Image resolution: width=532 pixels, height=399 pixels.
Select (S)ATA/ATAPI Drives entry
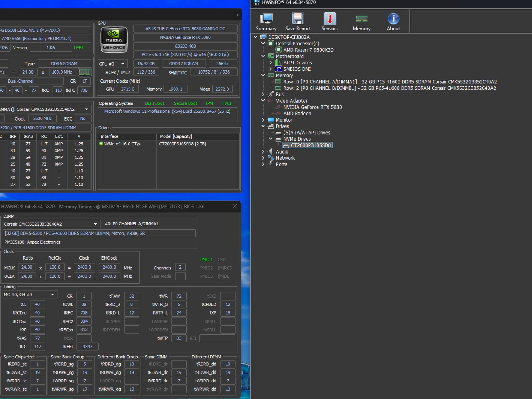click(x=307, y=132)
